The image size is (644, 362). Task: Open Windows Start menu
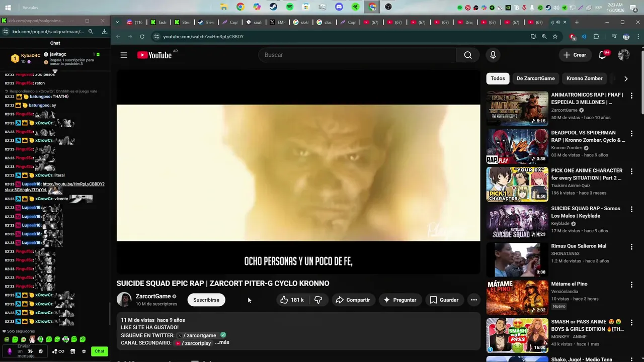(x=8, y=8)
